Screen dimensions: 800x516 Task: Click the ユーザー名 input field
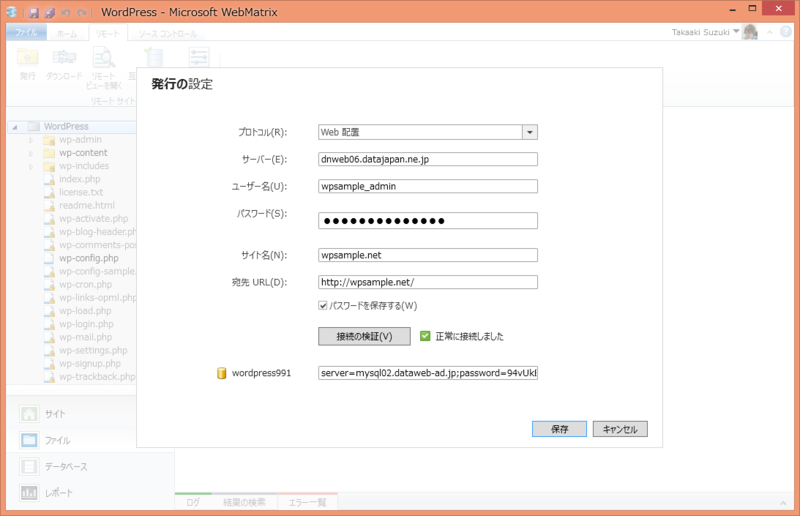[428, 186]
